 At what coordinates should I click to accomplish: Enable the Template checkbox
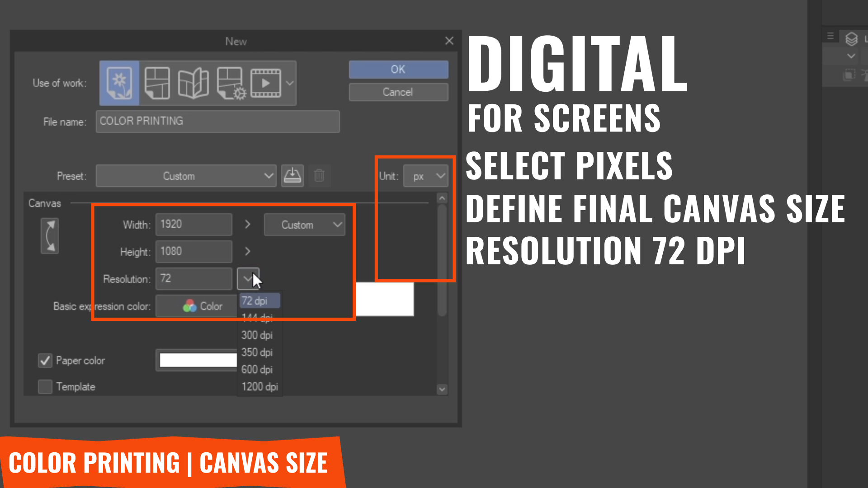(x=45, y=387)
